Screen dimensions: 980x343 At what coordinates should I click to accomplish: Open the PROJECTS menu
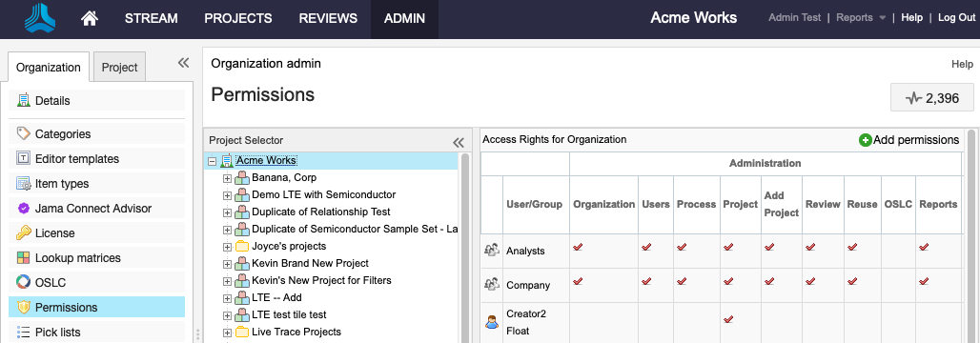(238, 18)
